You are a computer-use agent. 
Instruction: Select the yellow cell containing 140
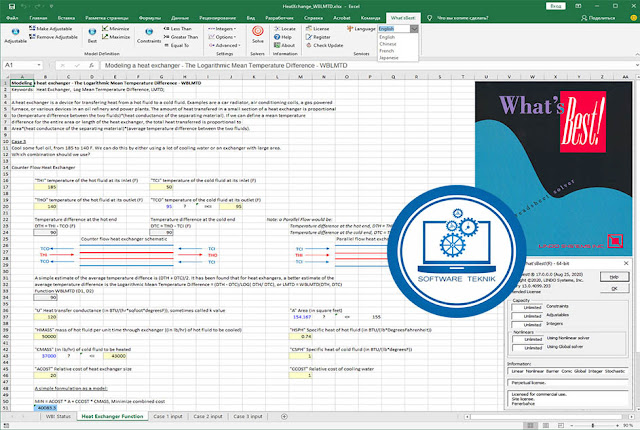click(45, 206)
